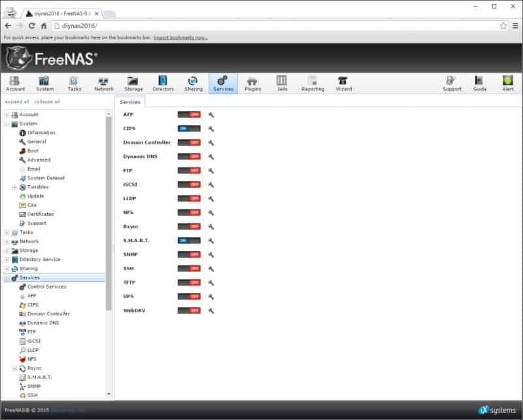The width and height of the screenshot is (523, 420).
Task: Expand the Account tree node
Action: (7, 115)
